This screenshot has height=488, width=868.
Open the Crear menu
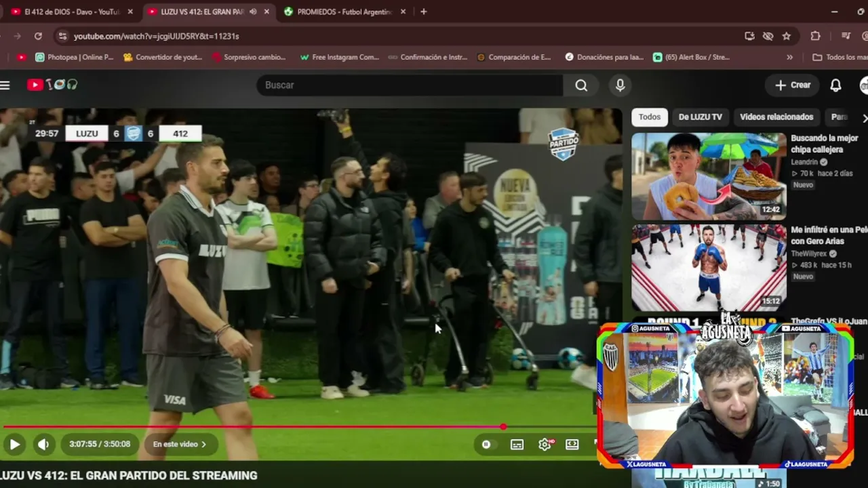pos(793,85)
